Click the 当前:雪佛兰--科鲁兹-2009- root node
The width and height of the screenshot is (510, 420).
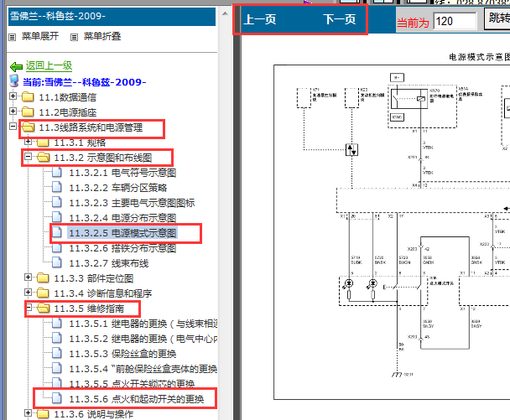point(84,82)
